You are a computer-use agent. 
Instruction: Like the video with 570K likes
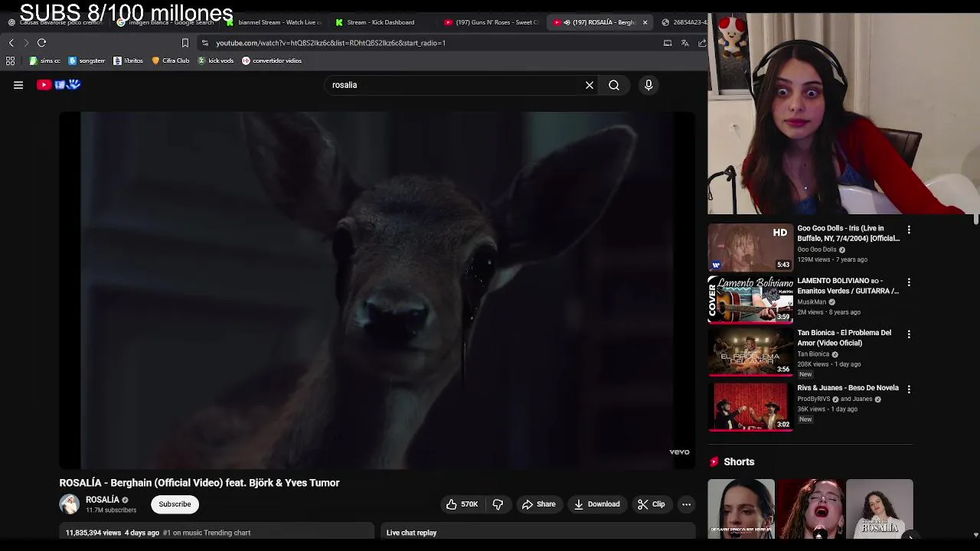click(x=462, y=504)
